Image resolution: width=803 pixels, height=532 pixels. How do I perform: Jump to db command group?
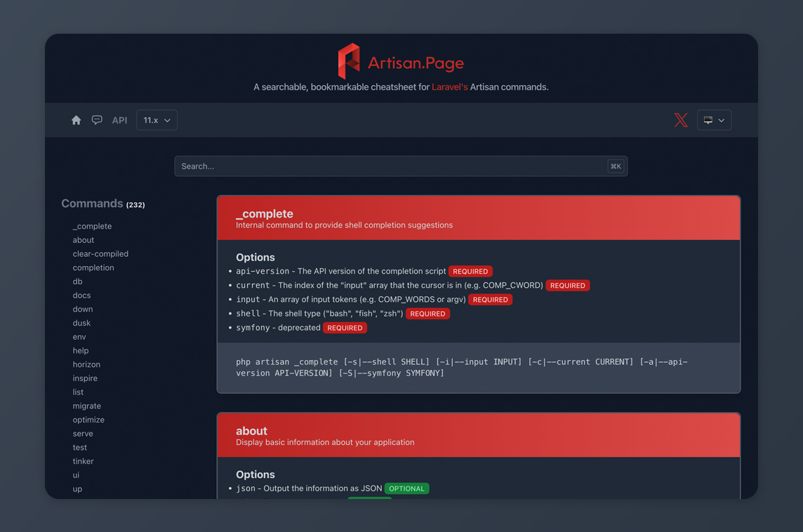click(x=77, y=281)
